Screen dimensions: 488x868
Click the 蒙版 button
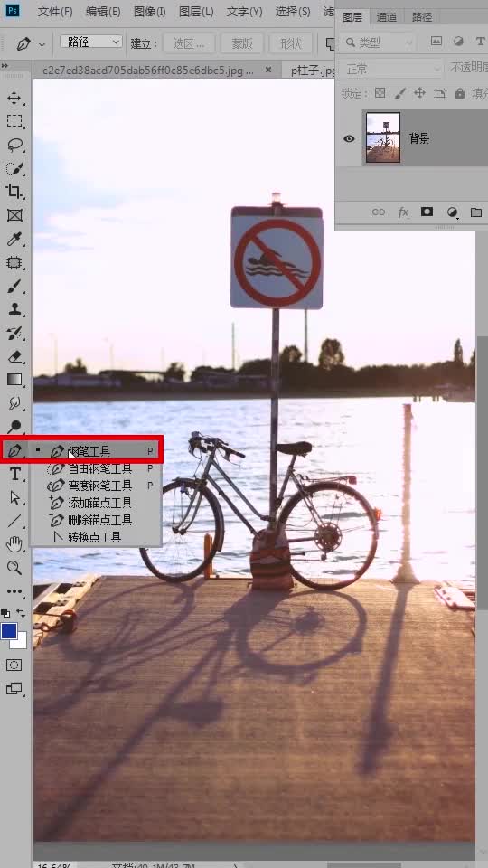(242, 43)
